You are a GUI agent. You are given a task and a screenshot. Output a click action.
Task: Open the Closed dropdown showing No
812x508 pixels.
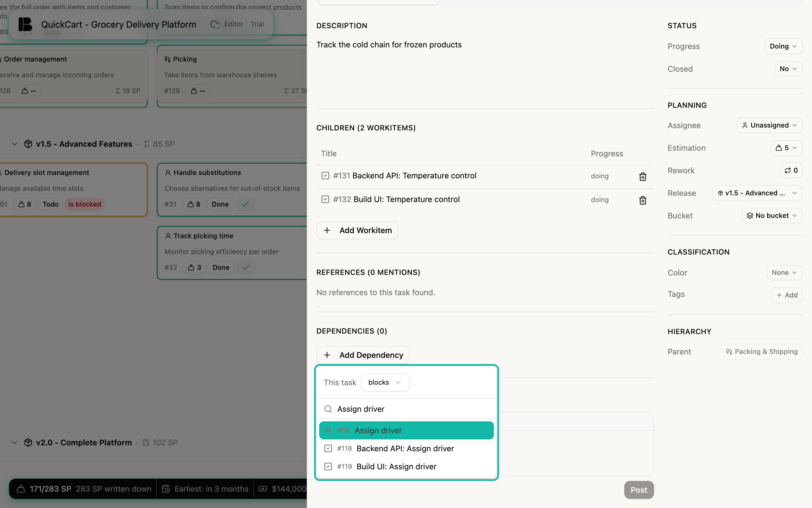coord(789,69)
